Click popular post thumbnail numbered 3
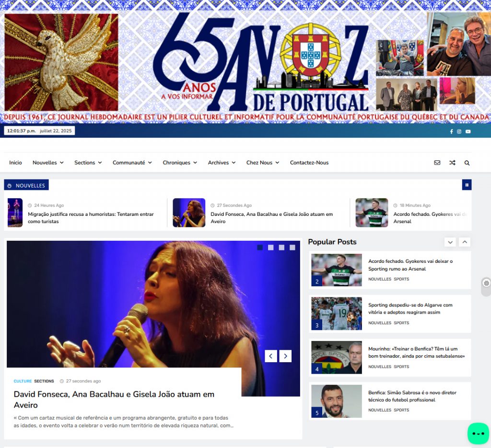Image resolution: width=491 pixels, height=448 pixels. [x=337, y=314]
